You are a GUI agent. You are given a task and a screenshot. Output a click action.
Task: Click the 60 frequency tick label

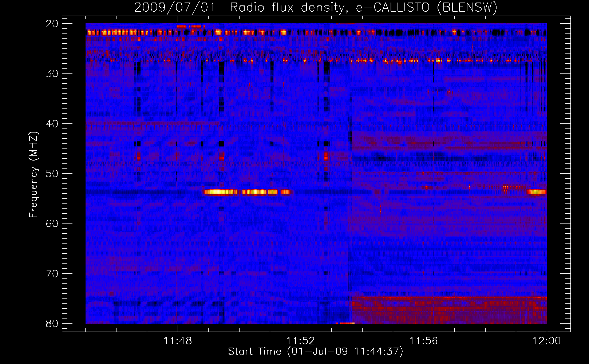pos(52,223)
